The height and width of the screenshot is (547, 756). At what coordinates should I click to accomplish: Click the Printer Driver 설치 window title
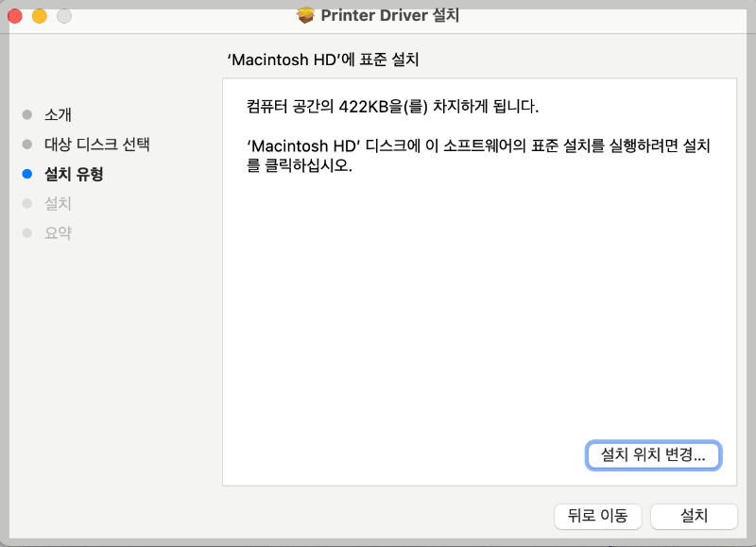387,15
